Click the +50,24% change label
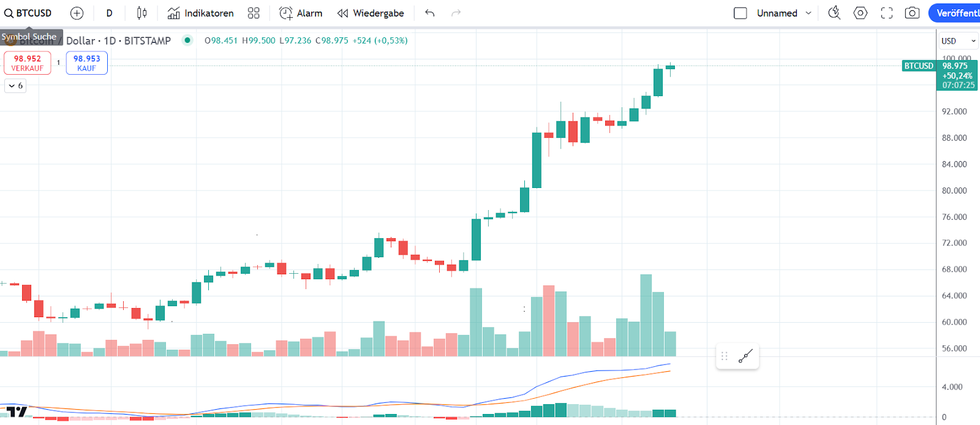Viewport: 980px width, 425px height. point(957,76)
